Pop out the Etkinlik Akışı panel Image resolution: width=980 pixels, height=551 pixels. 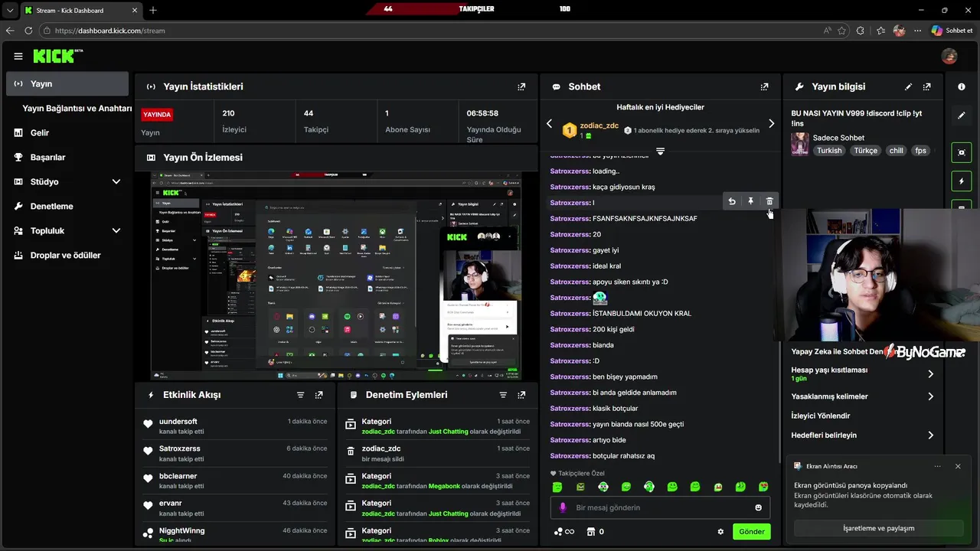[x=318, y=395]
